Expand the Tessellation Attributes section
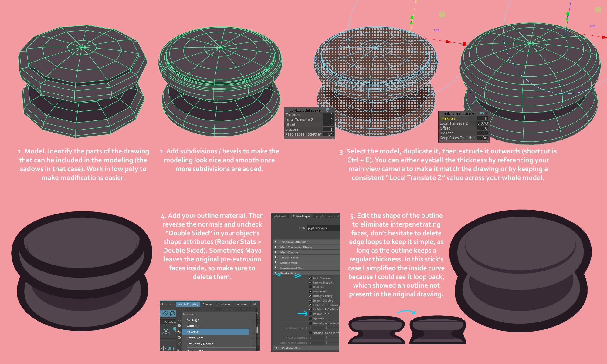 [x=276, y=242]
